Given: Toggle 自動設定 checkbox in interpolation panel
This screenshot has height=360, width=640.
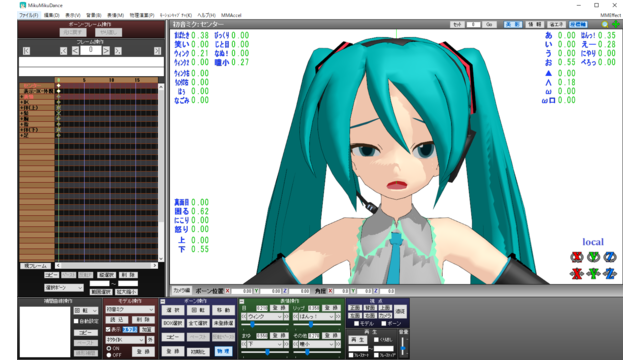Looking at the screenshot, I should 76,322.
